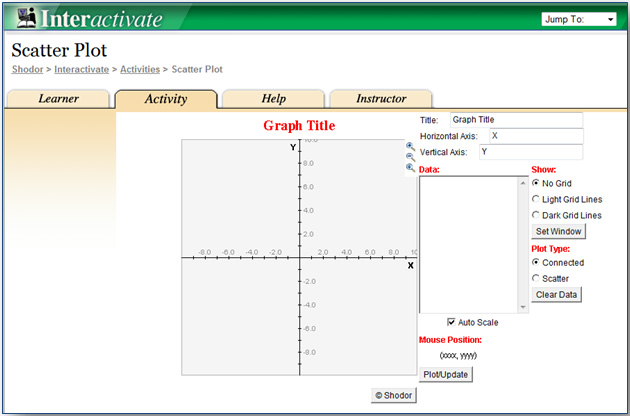Click the 'Mouse Position:' label
Viewport: 630px width, 416px height.
(450, 340)
